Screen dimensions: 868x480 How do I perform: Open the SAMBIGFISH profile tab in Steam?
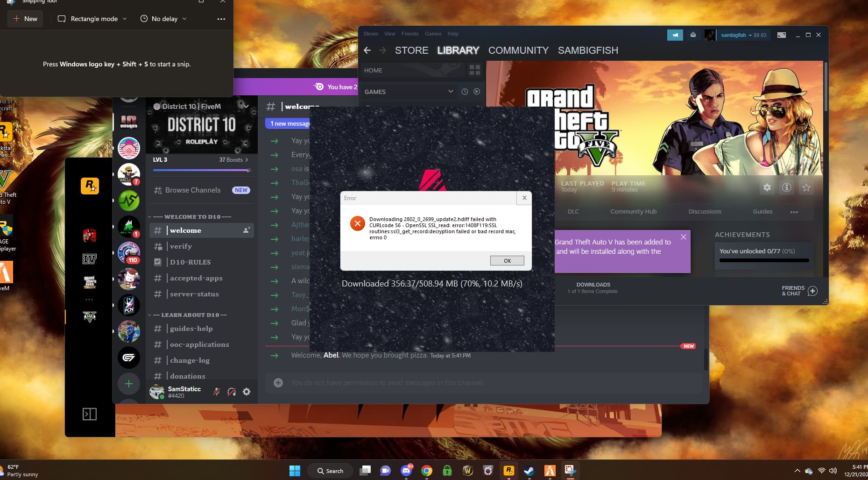588,50
